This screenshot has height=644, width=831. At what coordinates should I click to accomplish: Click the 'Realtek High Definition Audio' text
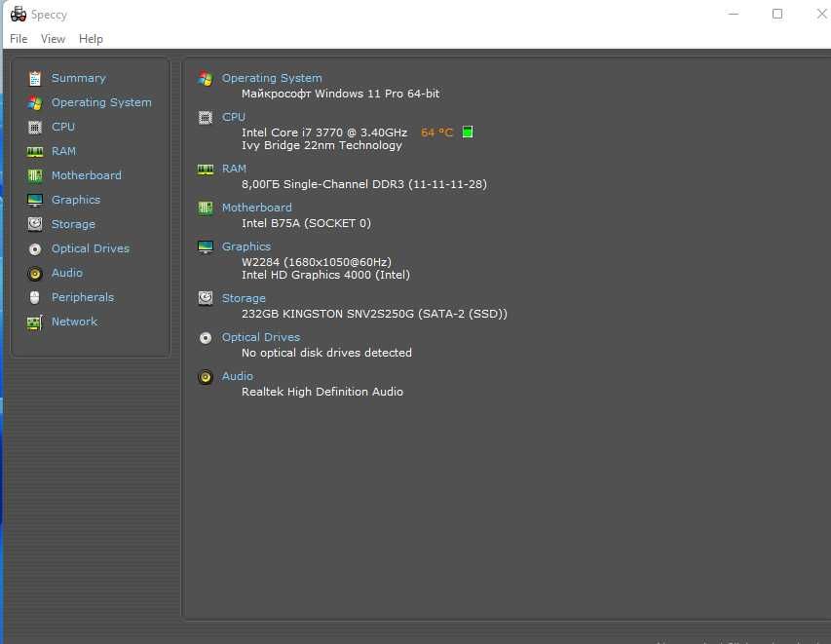click(x=322, y=392)
